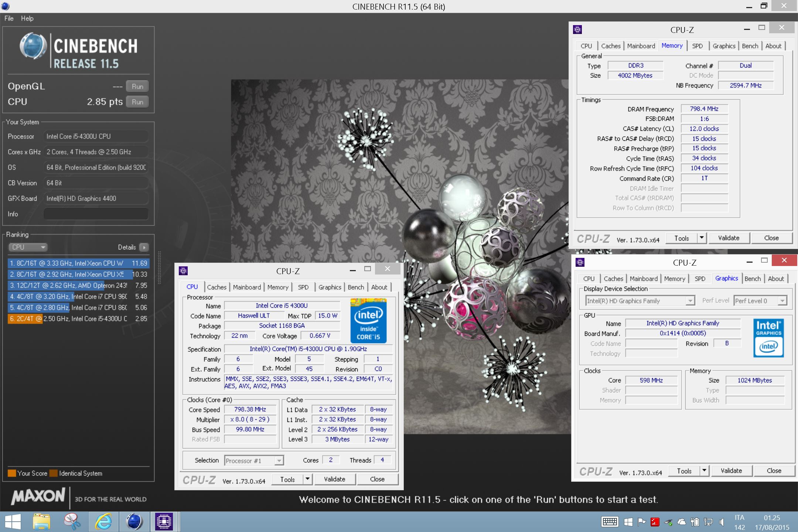Click the CPU-Z CPU window title icon

click(183, 271)
